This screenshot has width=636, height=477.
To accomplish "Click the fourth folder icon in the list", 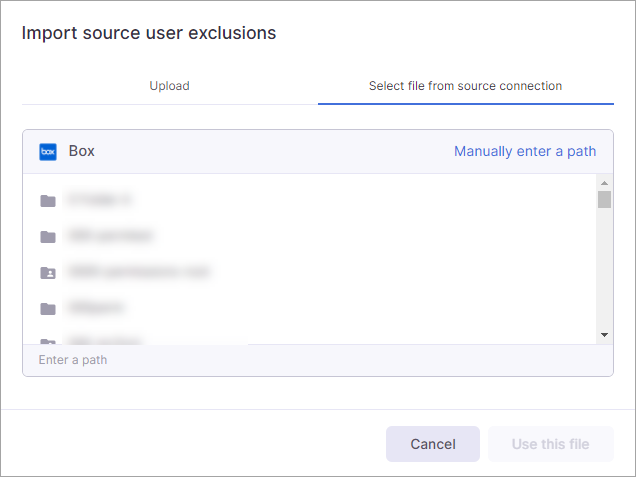I will click(x=48, y=309).
